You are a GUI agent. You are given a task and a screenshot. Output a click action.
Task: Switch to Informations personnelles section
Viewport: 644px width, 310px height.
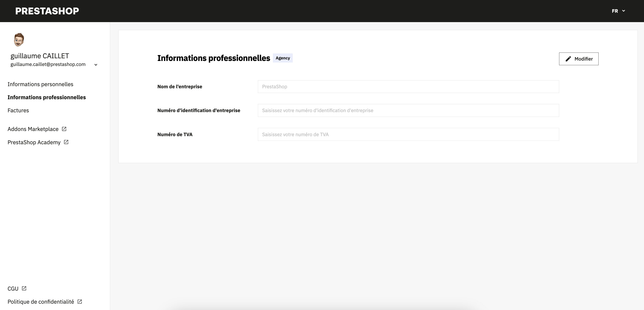[x=40, y=84]
